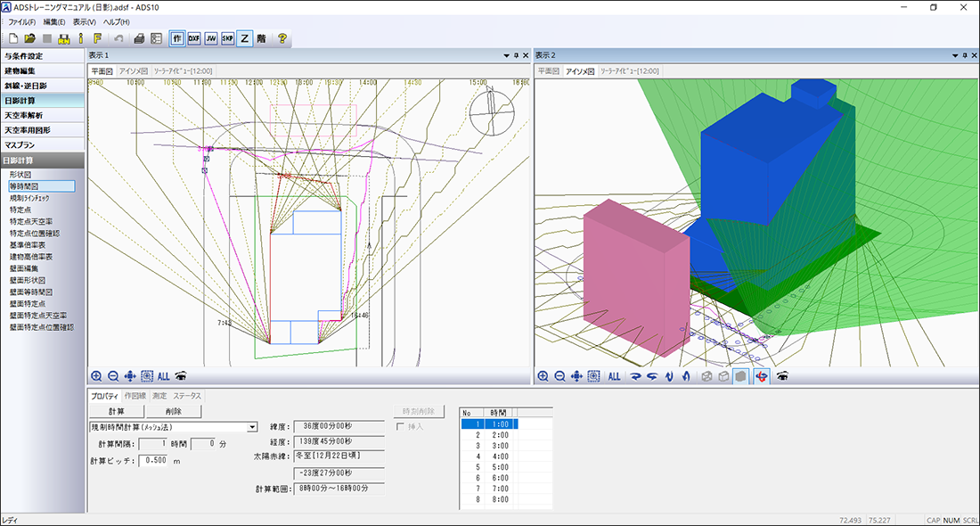This screenshot has height=526, width=980.
Task: Click the 計算ピッチ input field
Action: tap(152, 460)
